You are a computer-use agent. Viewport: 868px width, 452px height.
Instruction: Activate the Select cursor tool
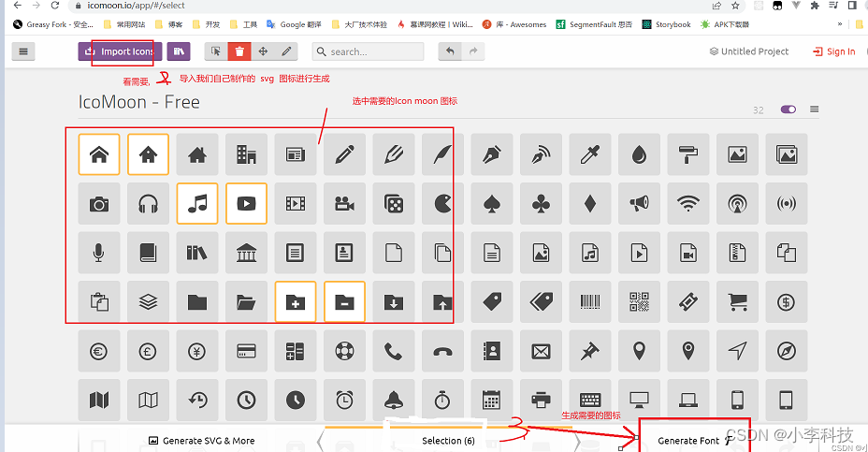point(216,52)
